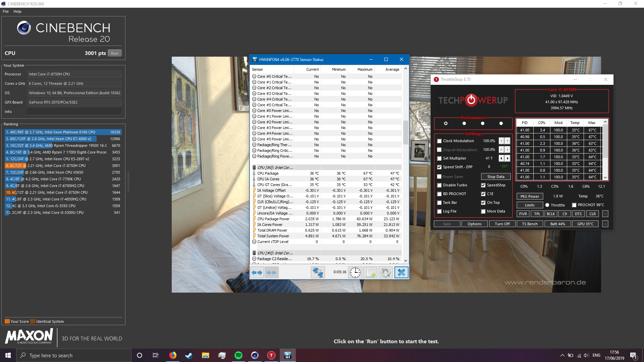Disable the On Top checkbox
Screen dimensions: 644x362
pyautogui.click(x=483, y=202)
